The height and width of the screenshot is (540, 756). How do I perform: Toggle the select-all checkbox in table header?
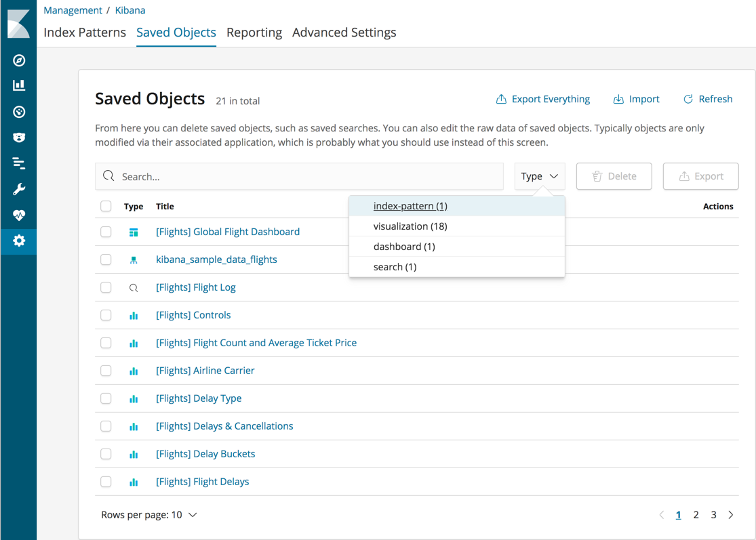[x=106, y=206]
